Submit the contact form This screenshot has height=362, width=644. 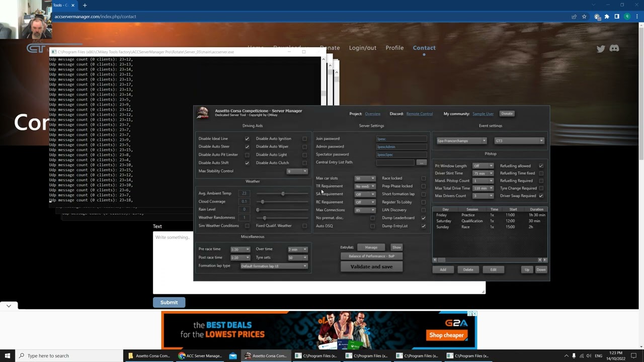point(169,302)
